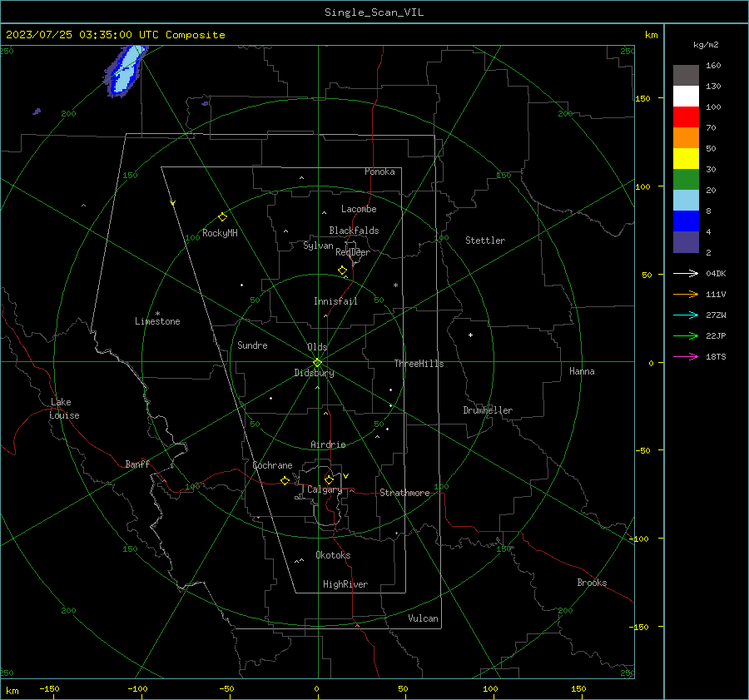This screenshot has height=700, width=749.
Task: Pick the white 100-130 color swatch
Action: [686, 97]
